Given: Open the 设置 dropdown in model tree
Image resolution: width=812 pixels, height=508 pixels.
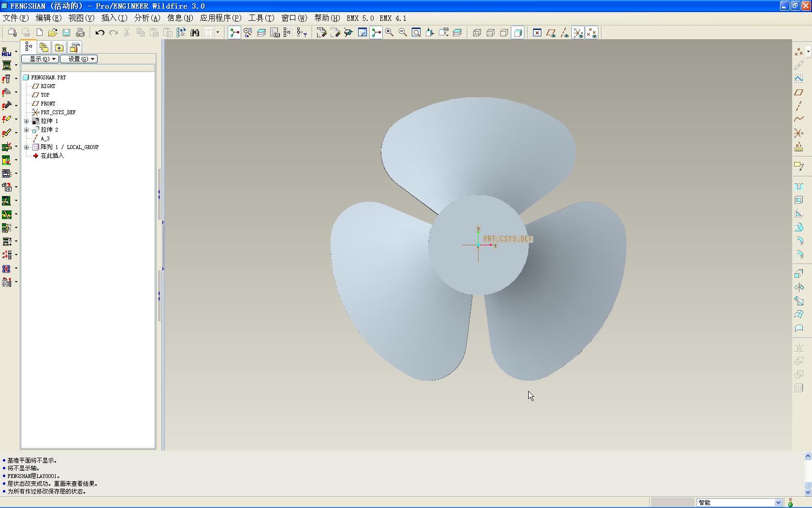Looking at the screenshot, I should [x=79, y=59].
